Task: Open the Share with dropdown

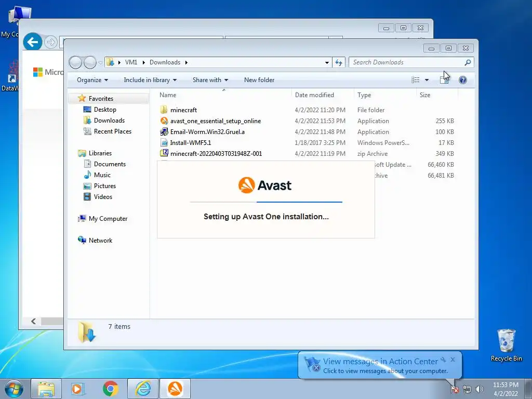Action: 210,80
